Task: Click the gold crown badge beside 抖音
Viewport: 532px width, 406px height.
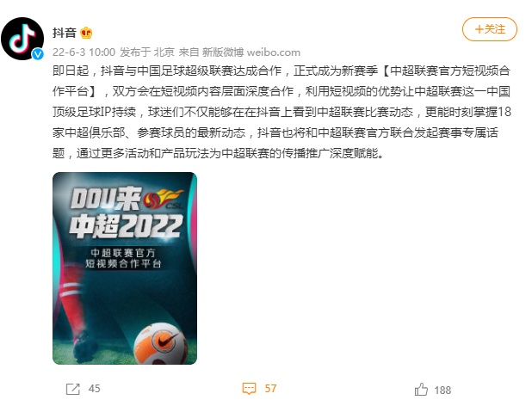Action: [86, 33]
